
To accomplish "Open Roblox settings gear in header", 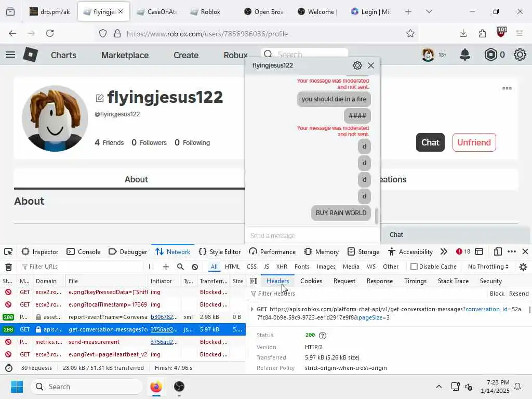I will pyautogui.click(x=520, y=55).
